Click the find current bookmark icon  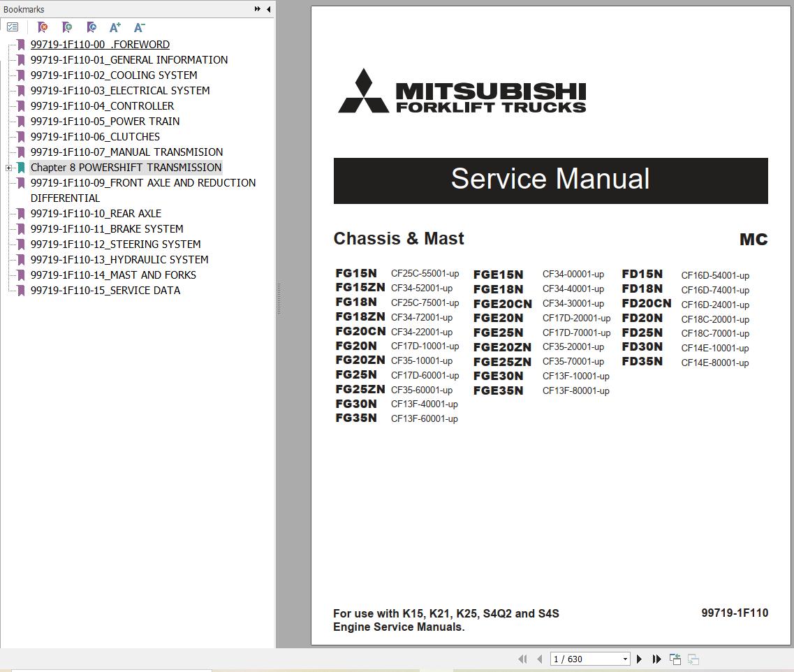pyautogui.click(x=91, y=27)
